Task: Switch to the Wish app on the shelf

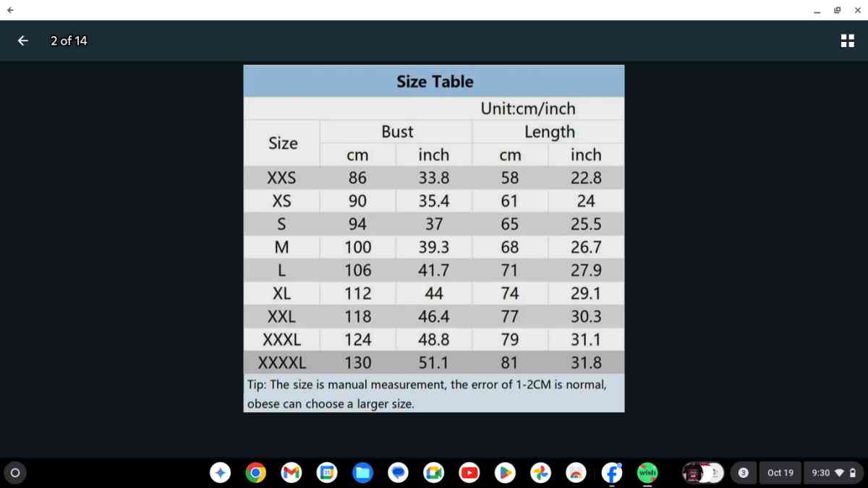Action: pos(647,473)
